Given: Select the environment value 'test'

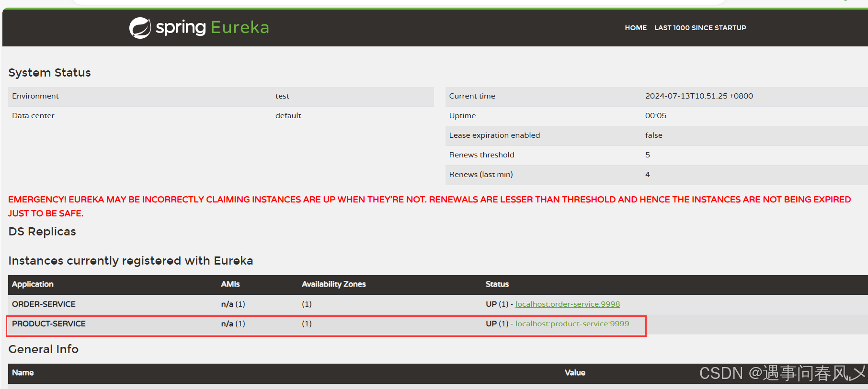Looking at the screenshot, I should click(282, 96).
